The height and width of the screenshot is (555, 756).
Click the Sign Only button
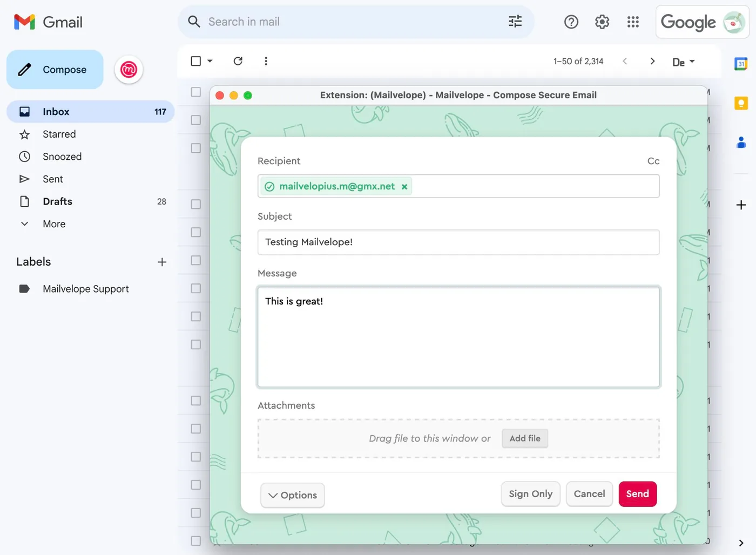530,494
